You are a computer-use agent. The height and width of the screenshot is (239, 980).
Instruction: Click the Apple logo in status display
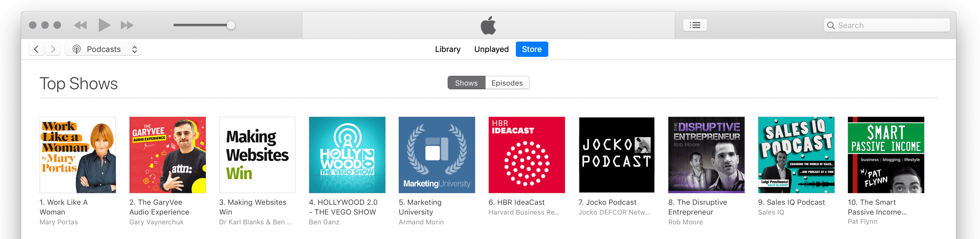tap(489, 25)
